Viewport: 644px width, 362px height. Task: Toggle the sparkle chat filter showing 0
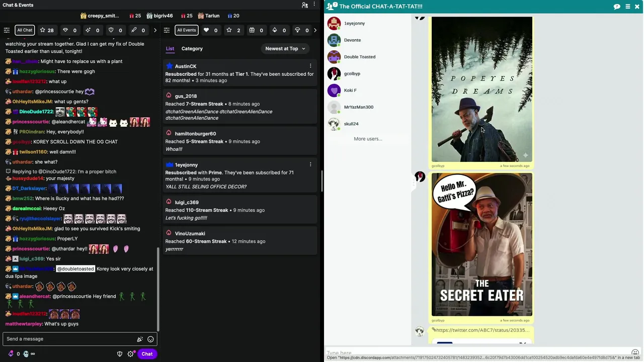[x=92, y=30]
